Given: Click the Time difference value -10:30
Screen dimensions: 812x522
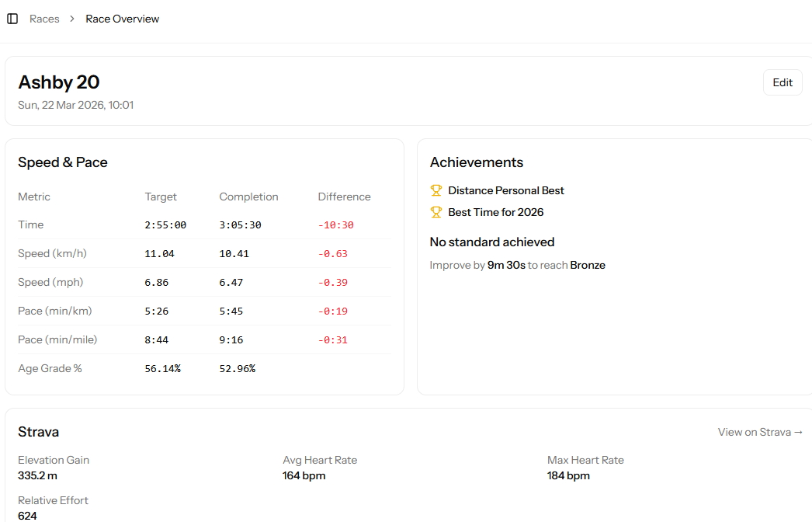Looking at the screenshot, I should (335, 225).
